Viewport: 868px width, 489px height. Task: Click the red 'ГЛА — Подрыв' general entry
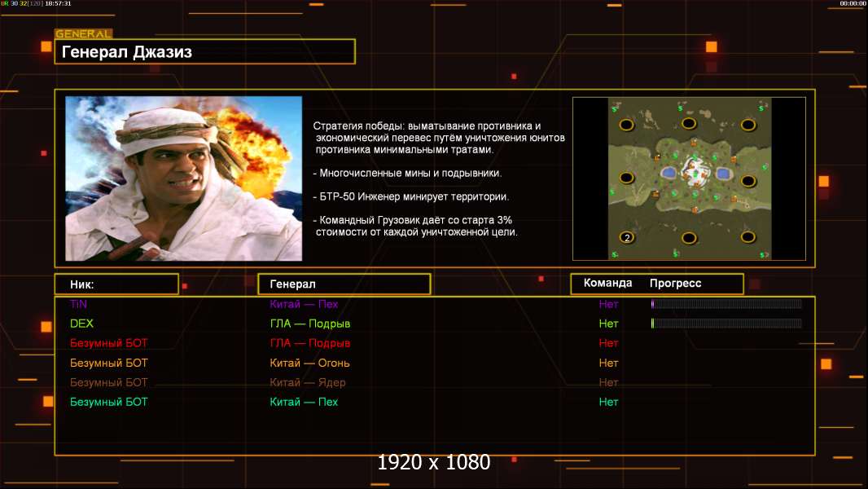click(x=310, y=343)
